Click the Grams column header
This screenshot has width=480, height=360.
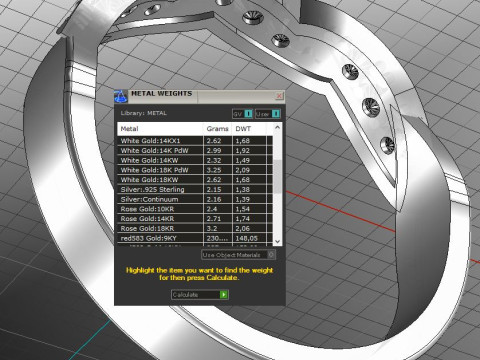(218, 129)
